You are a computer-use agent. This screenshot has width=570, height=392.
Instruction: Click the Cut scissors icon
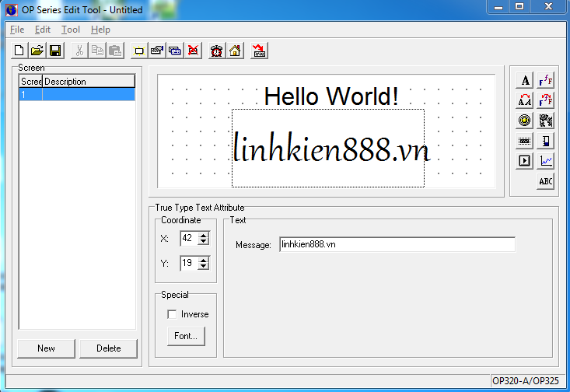(79, 51)
